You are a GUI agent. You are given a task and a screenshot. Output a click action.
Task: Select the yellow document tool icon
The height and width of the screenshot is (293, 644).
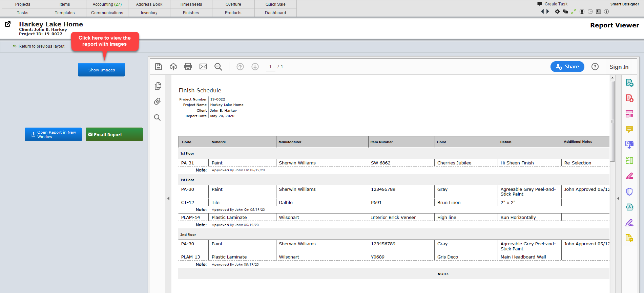[629, 238]
